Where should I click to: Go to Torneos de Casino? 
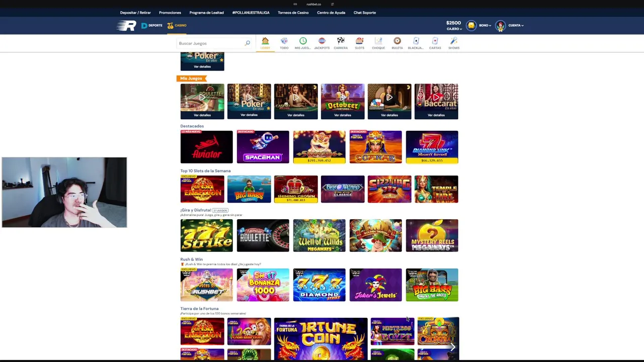point(293,13)
